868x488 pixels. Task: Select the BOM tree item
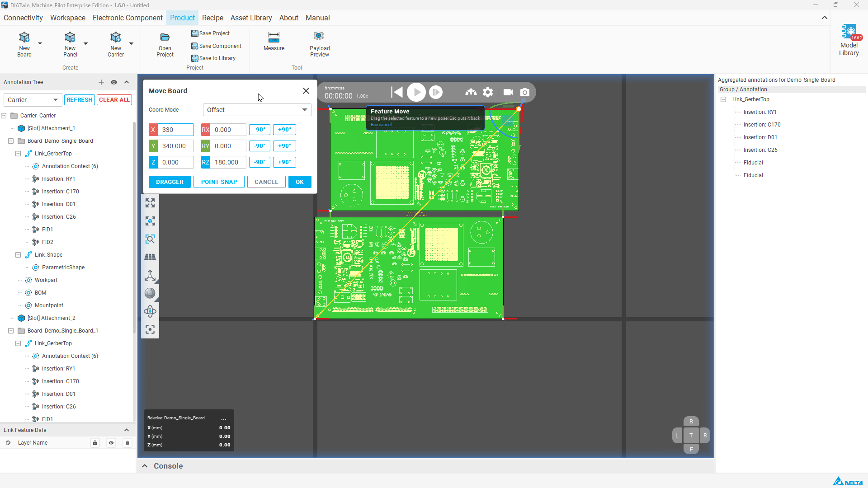pyautogui.click(x=40, y=293)
